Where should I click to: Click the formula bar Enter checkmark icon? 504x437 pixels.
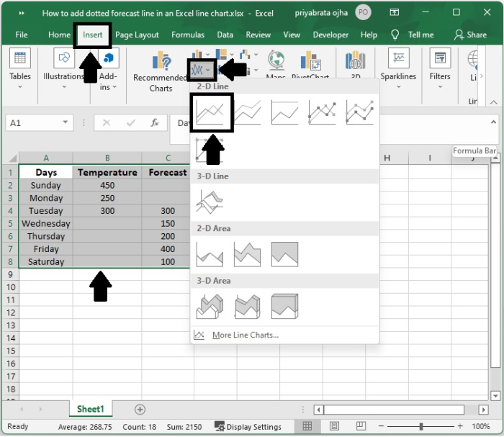pyautogui.click(x=130, y=122)
